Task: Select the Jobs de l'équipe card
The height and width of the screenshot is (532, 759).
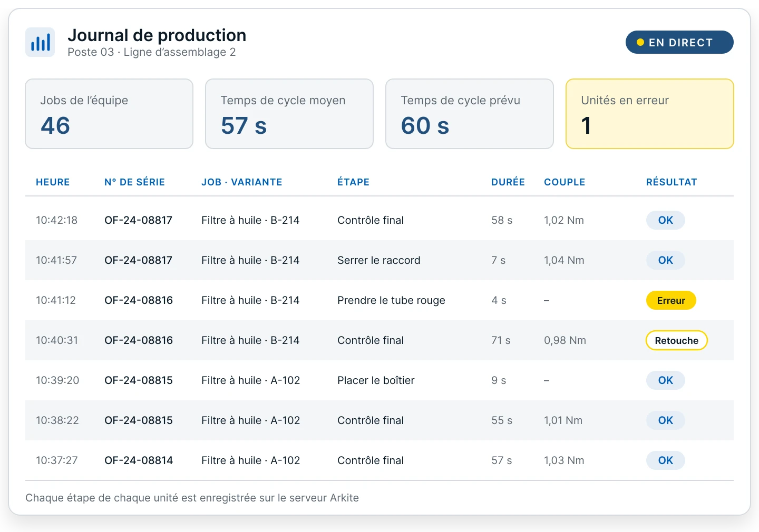Action: click(109, 114)
